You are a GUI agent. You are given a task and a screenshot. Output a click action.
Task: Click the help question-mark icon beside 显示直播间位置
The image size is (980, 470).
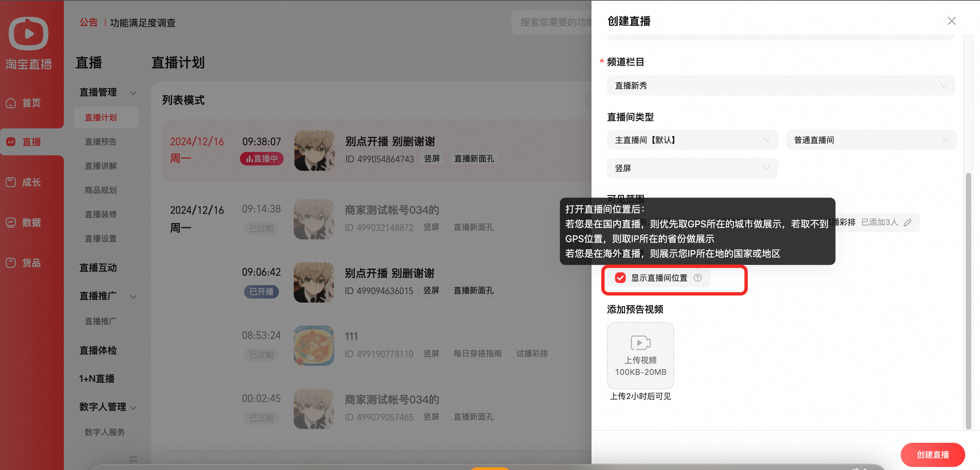(697, 278)
